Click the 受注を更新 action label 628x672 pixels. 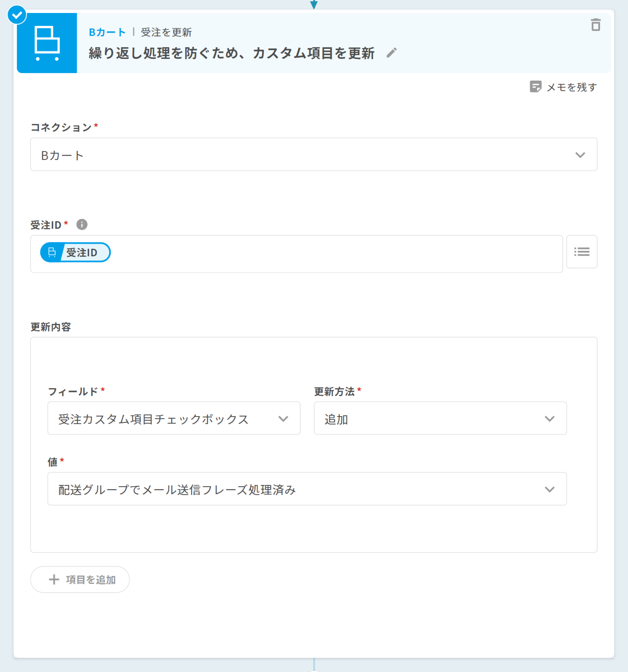(x=166, y=32)
